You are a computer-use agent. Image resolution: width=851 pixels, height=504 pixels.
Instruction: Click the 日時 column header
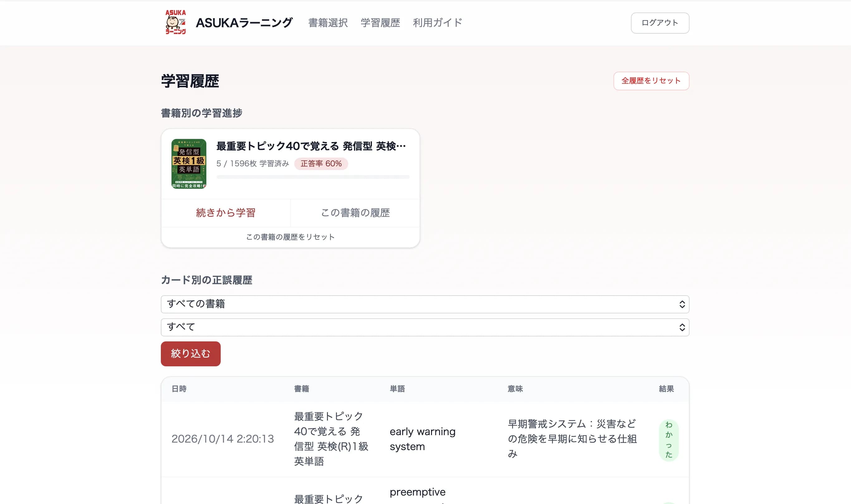179,388
